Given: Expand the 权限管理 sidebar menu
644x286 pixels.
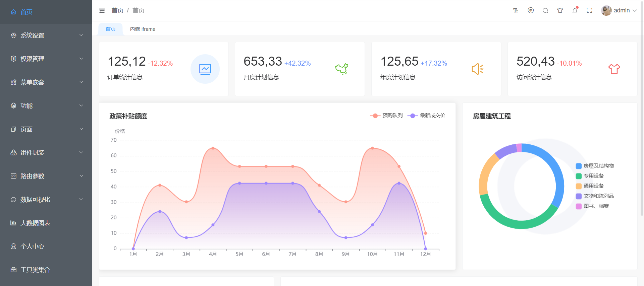Looking at the screenshot, I should pyautogui.click(x=46, y=59).
